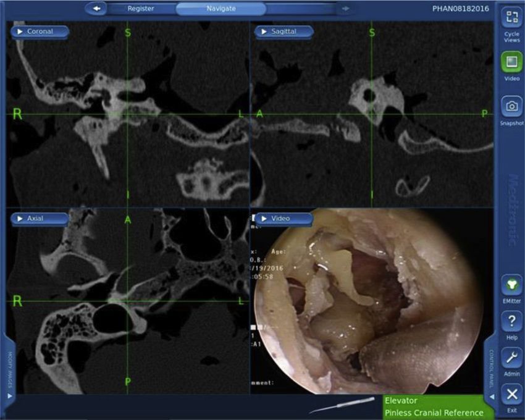Screen dimensions: 525x420
Task: Select the Navigate step tab
Action: [x=221, y=9]
